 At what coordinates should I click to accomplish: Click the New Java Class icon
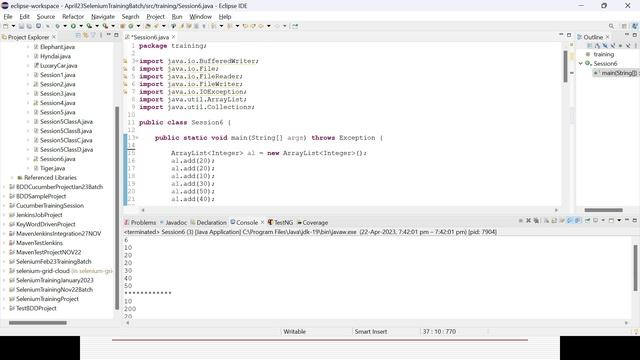point(131,26)
